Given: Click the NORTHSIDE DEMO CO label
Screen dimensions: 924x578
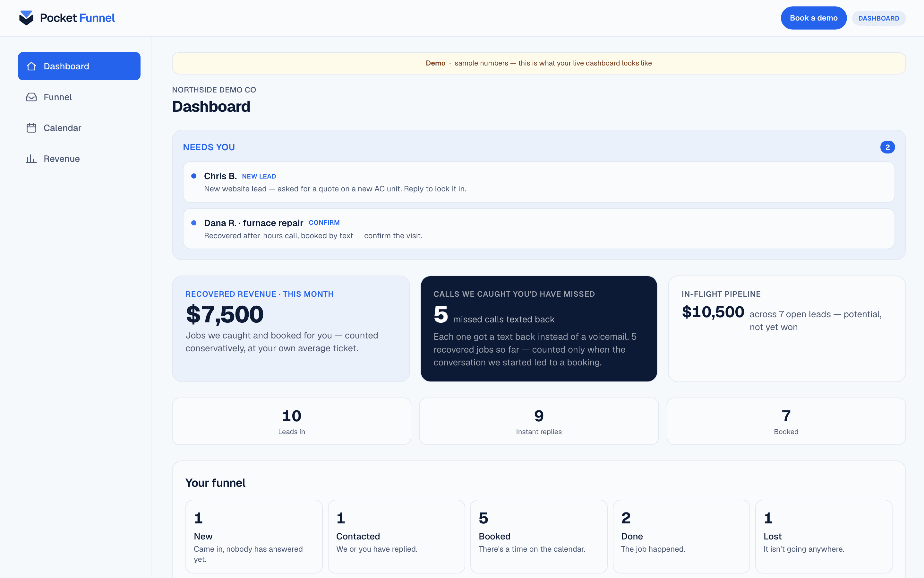Looking at the screenshot, I should coord(214,90).
